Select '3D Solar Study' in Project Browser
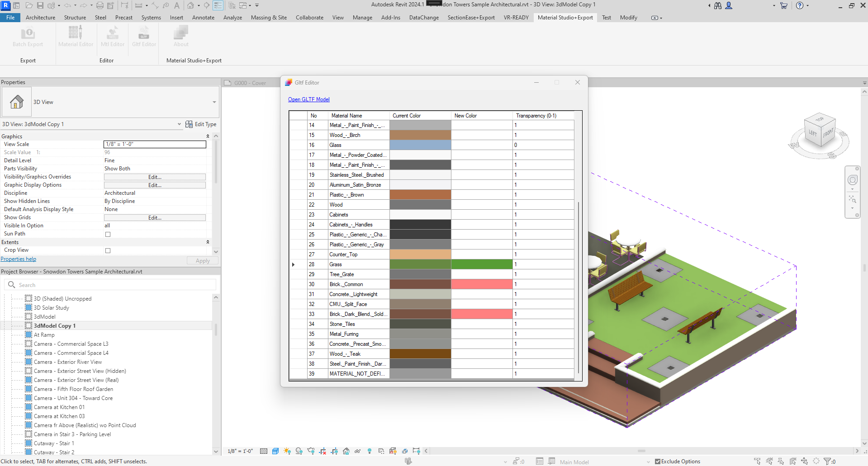The width and height of the screenshot is (868, 466). coord(51,308)
